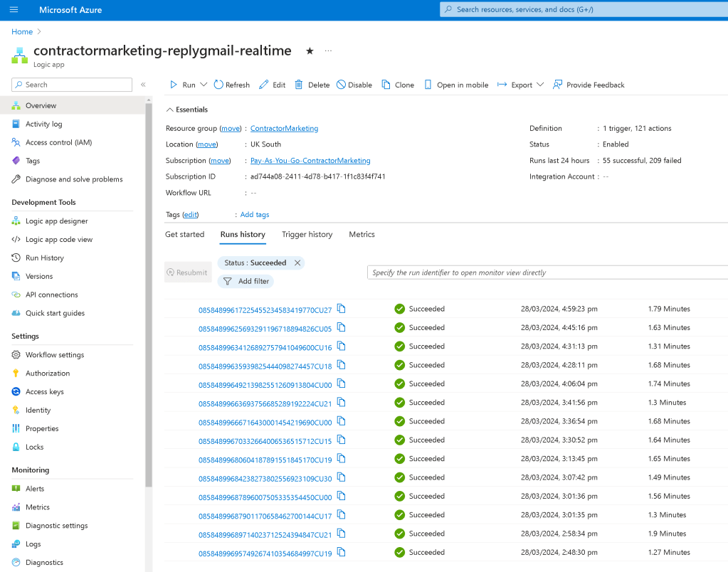Select the Runs history tab
The height and width of the screenshot is (572, 728).
pos(243,235)
